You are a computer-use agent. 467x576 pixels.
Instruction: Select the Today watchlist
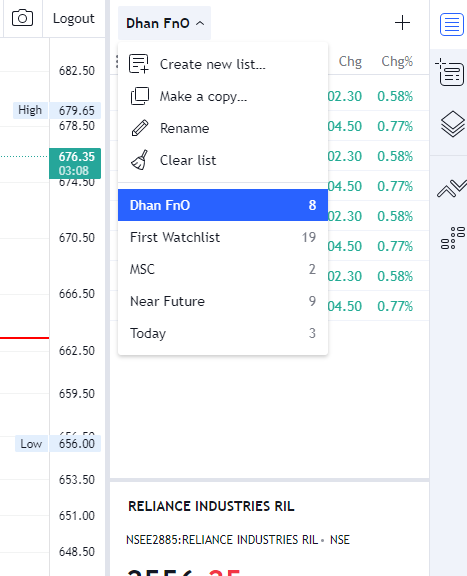223,333
